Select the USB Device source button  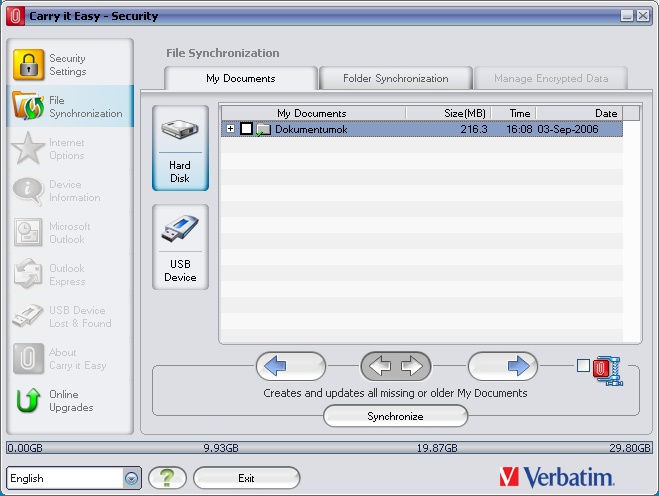(x=180, y=247)
